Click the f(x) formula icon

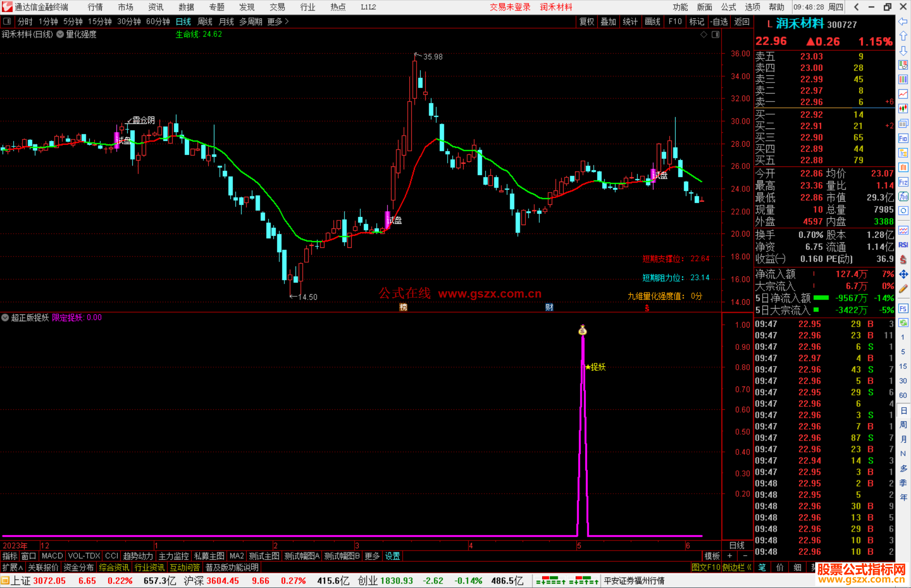[903, 196]
